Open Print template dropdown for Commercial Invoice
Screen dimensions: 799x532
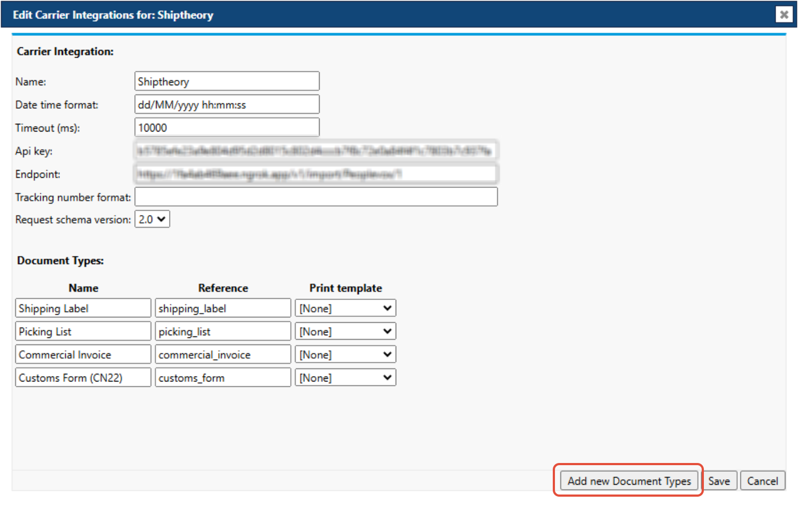[345, 354]
